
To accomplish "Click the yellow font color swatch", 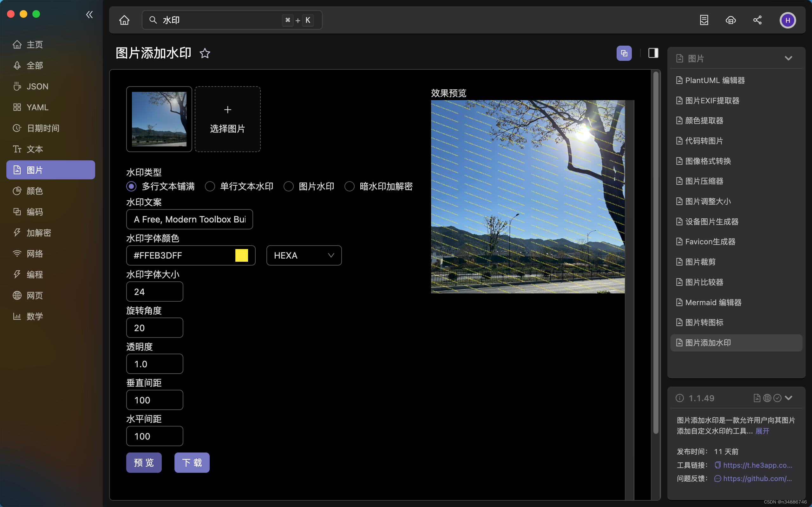I will tap(241, 255).
